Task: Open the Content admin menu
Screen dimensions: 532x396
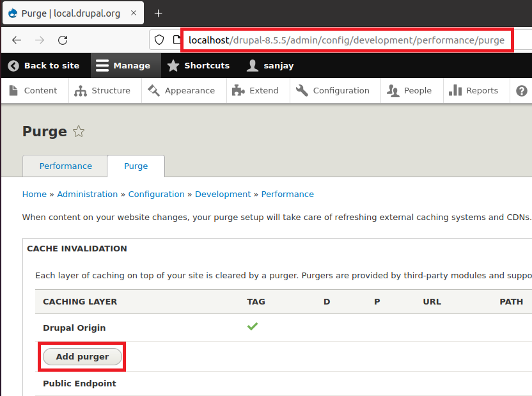Action: pyautogui.click(x=33, y=91)
